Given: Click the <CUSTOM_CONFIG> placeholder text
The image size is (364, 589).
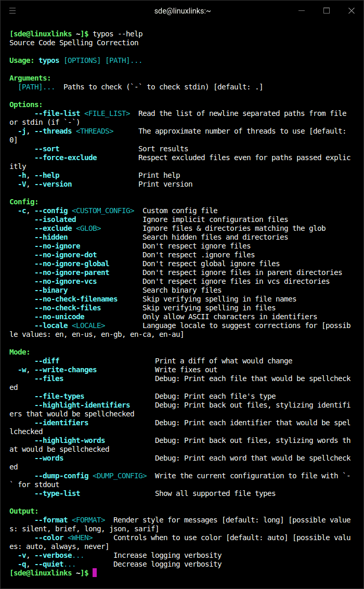Looking at the screenshot, I should pyautogui.click(x=103, y=211).
